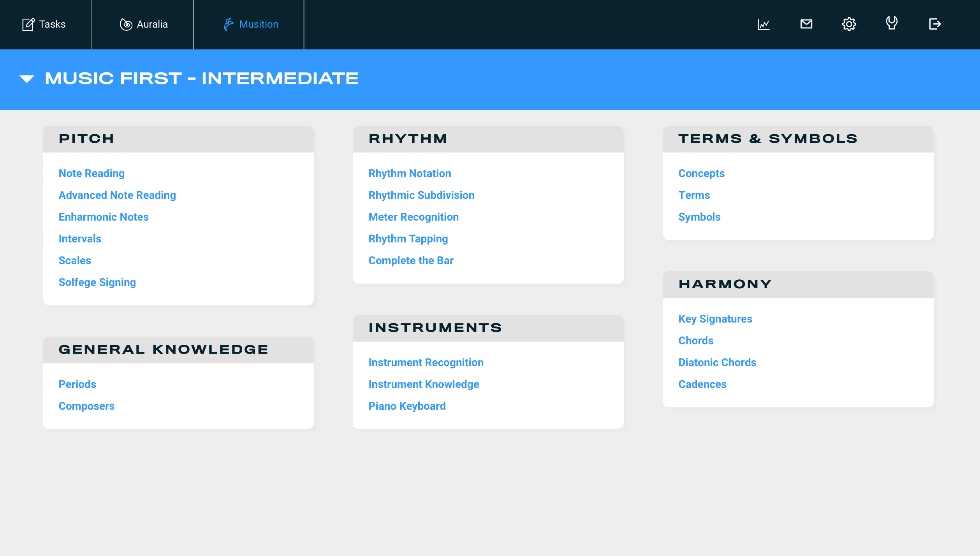
Task: Open the Instrument Recognition topic
Action: 426,363
